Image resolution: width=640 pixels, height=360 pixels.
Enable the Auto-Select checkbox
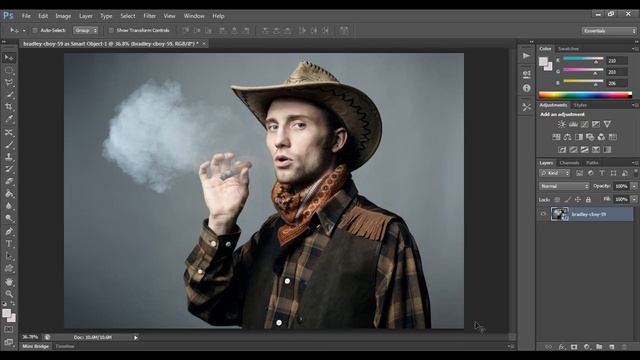point(35,30)
